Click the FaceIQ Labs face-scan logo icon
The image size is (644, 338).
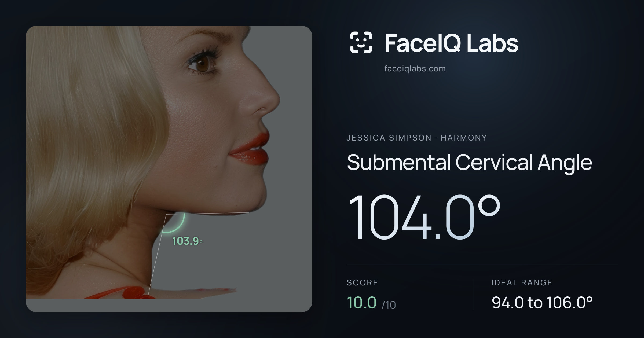click(x=361, y=42)
